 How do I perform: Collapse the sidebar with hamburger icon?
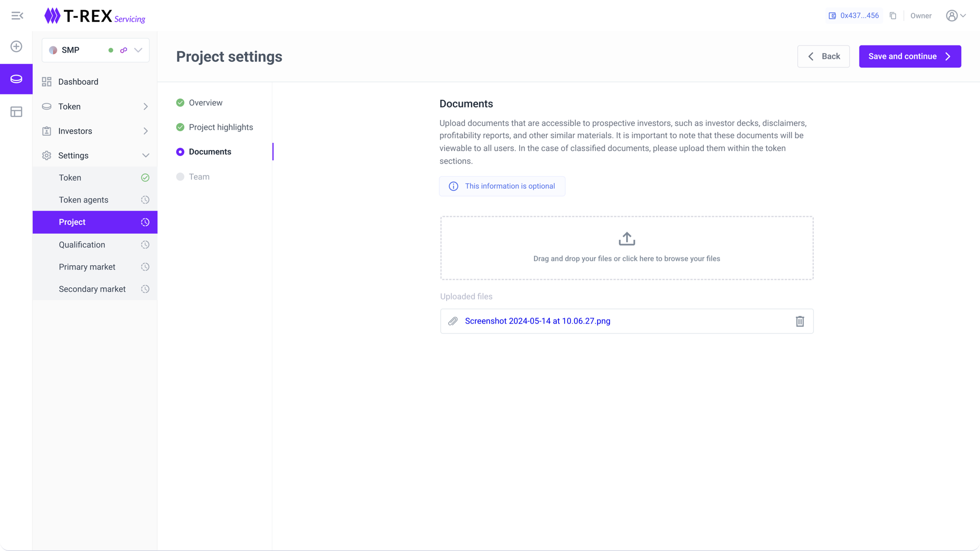[x=17, y=16]
